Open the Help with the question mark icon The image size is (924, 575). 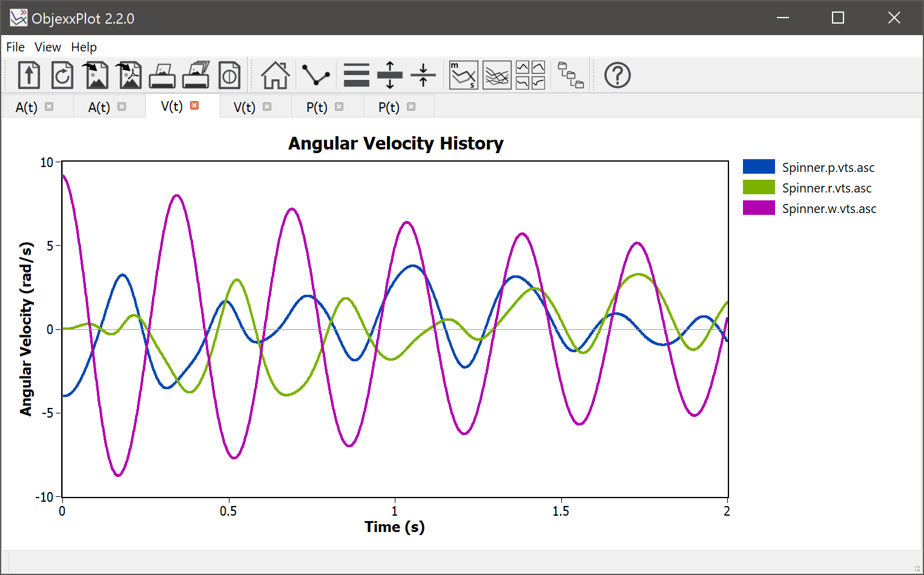pyautogui.click(x=617, y=74)
